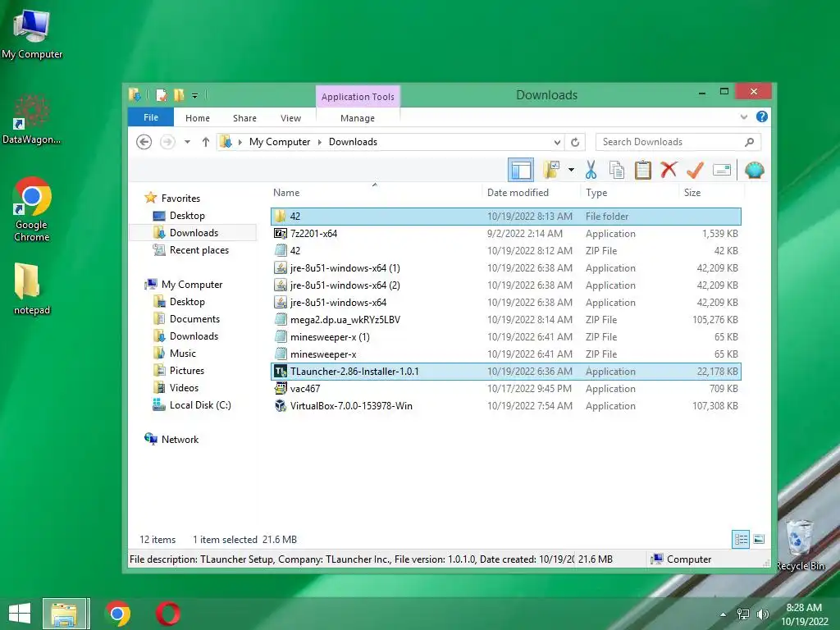This screenshot has height=630, width=840.
Task: Click the red X Delete icon
Action: click(x=669, y=170)
